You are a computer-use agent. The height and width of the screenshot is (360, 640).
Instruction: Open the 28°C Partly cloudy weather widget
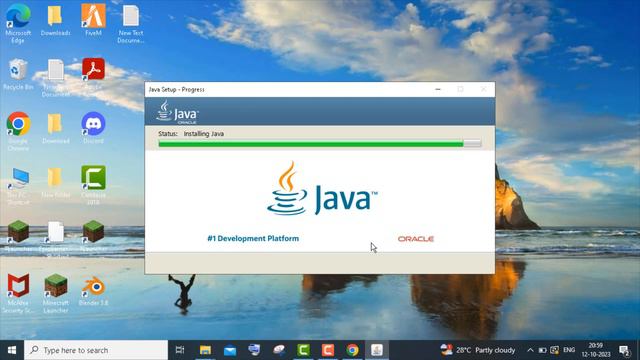pos(478,350)
